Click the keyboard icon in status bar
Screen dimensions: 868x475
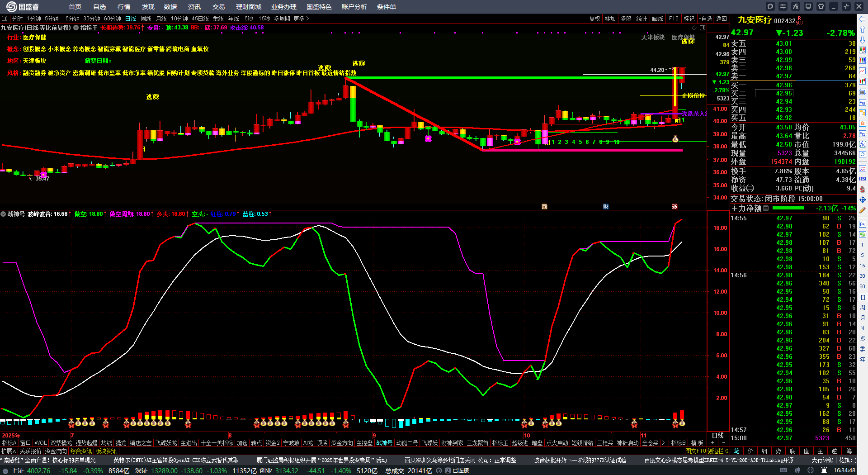click(783, 470)
